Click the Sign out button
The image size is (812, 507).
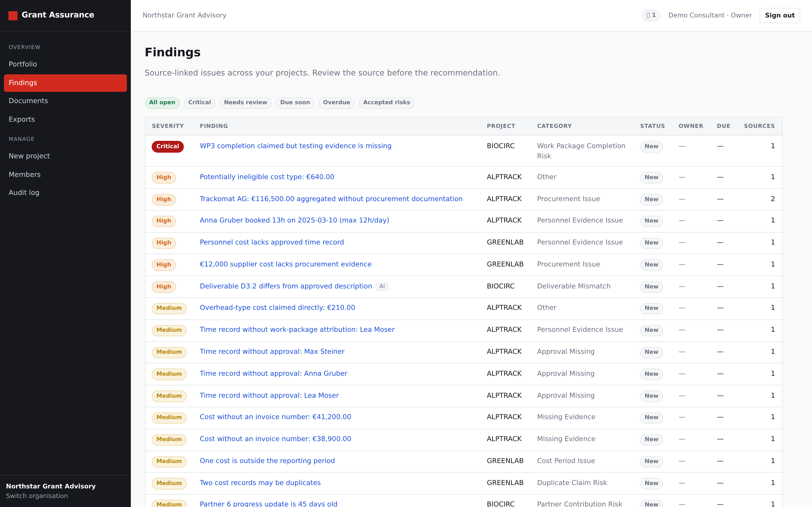pyautogui.click(x=780, y=15)
